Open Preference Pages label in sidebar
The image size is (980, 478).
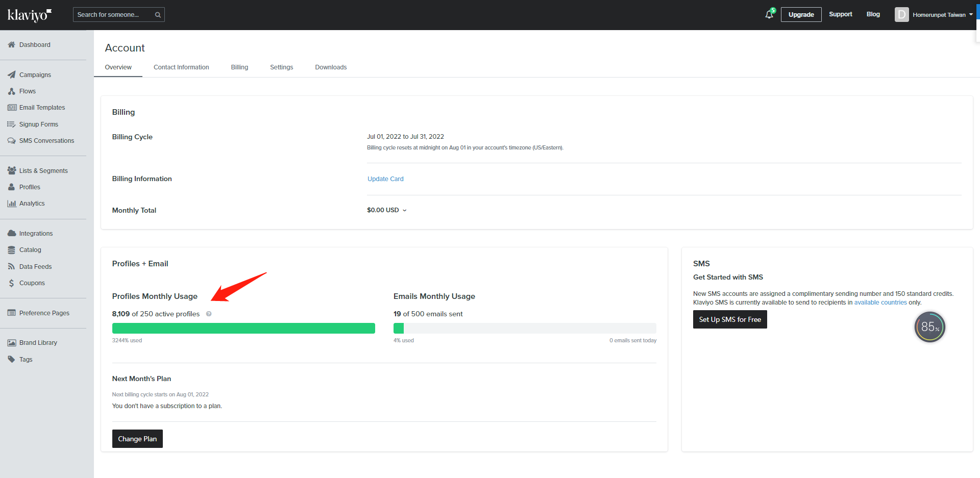(x=44, y=313)
